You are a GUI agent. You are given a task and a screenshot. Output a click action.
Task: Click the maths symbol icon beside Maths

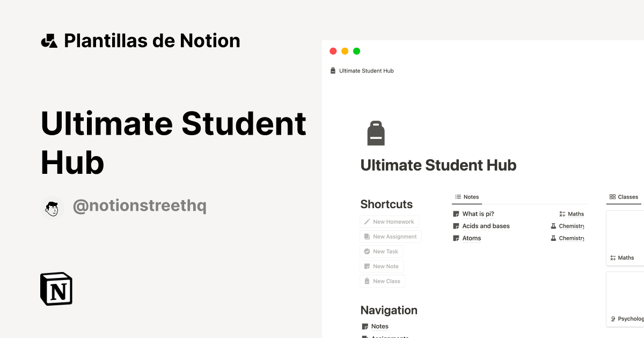[x=561, y=214]
